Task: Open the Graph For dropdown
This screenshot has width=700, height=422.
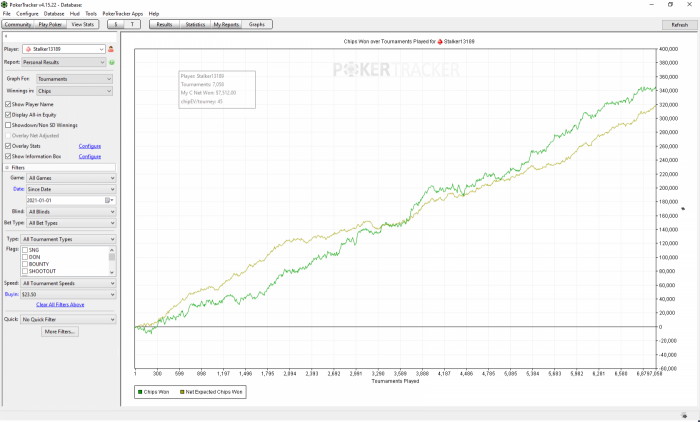Action: click(74, 79)
